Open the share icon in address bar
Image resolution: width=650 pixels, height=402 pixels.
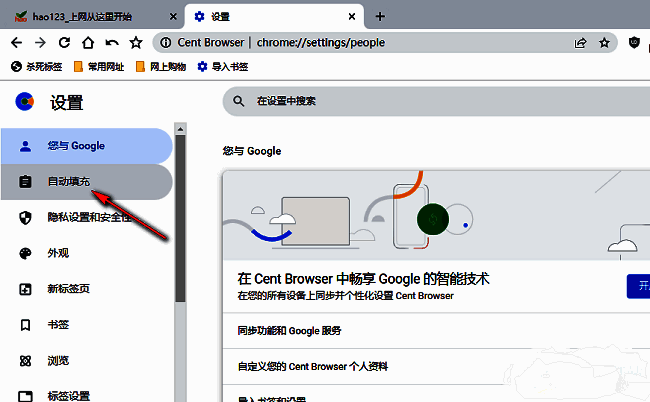coord(580,43)
